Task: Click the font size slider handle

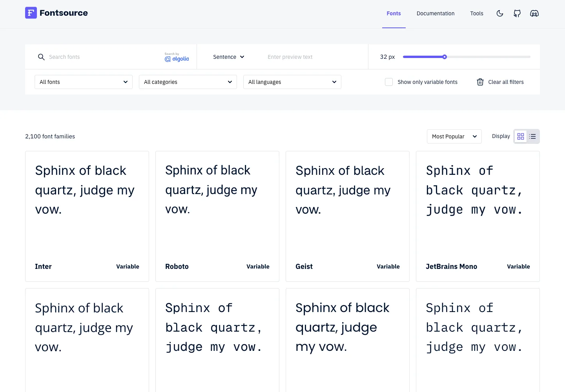Action: [445, 57]
